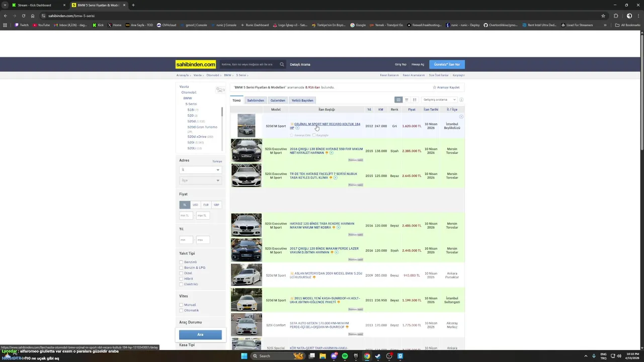
Task: Open Spotify from the taskbar
Action: (345, 356)
